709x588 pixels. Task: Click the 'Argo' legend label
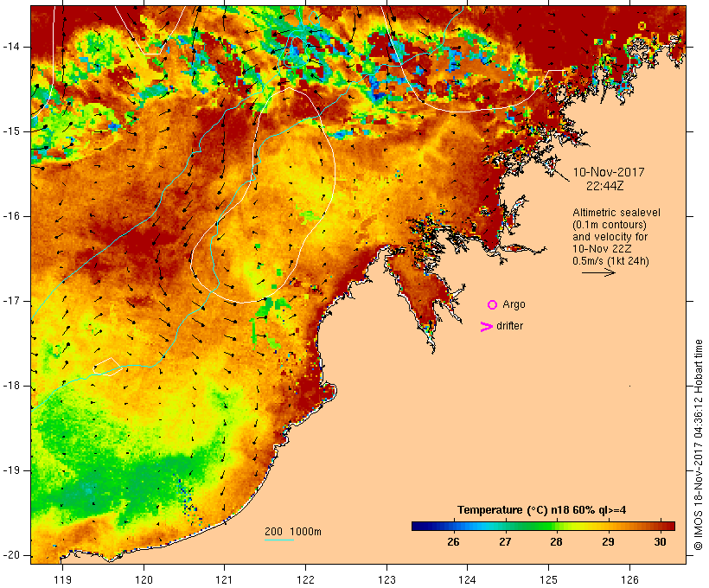tap(514, 305)
